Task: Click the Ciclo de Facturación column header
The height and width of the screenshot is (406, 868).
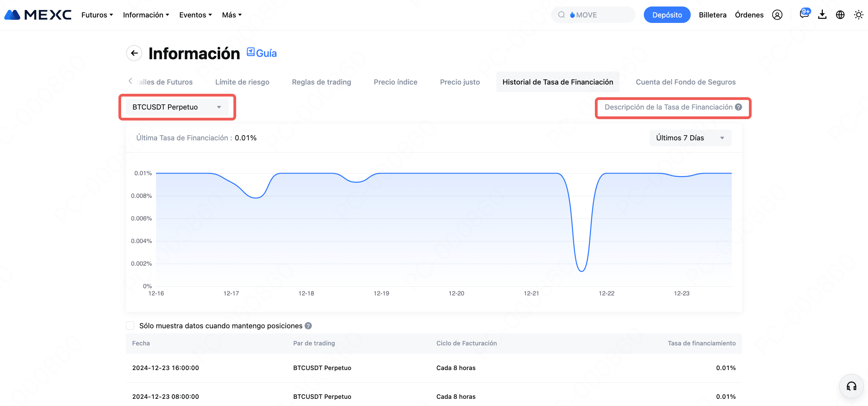Action: tap(467, 343)
